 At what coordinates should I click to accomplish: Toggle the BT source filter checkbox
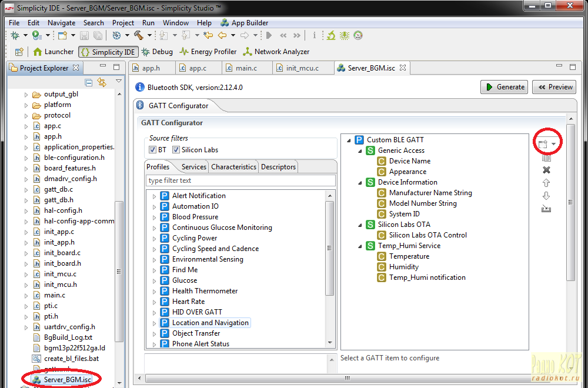point(153,150)
